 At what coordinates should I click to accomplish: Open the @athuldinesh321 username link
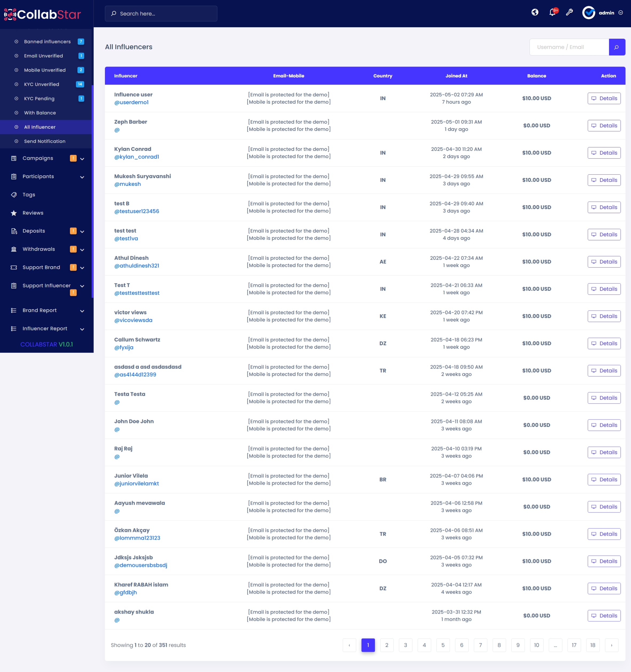(137, 266)
